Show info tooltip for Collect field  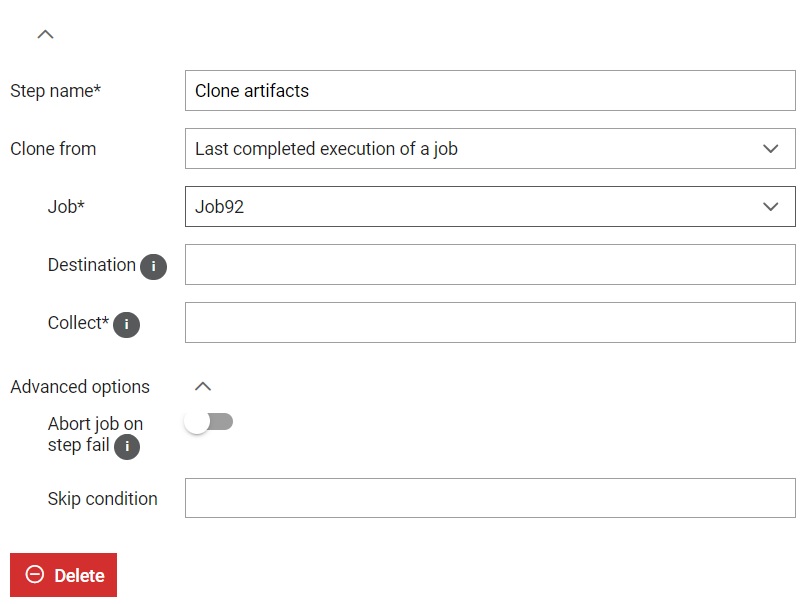coord(126,325)
